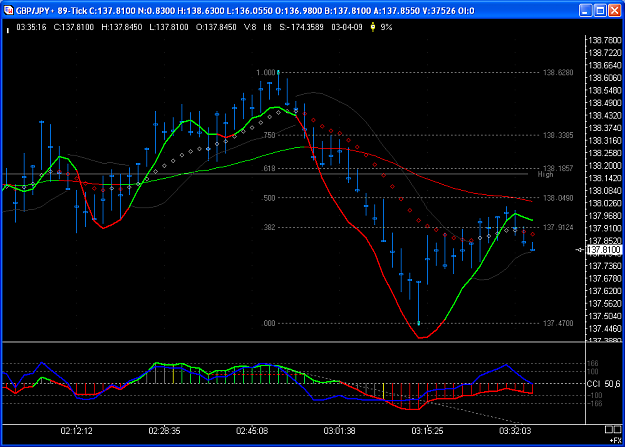Click the 02:12:12 time axis label
Image resolution: width=625 pixels, height=447 pixels.
pyautogui.click(x=77, y=431)
